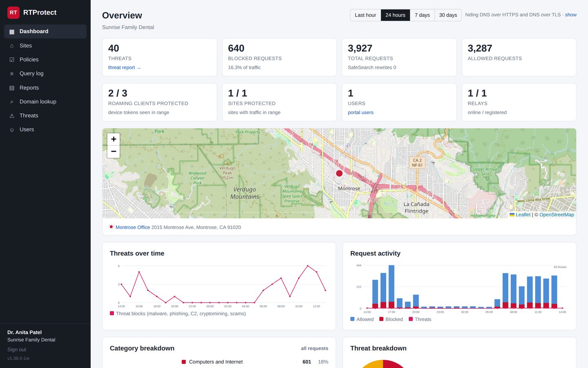Screen dimensions: 588x368
Task: Zoom in on the map
Action: point(114,139)
